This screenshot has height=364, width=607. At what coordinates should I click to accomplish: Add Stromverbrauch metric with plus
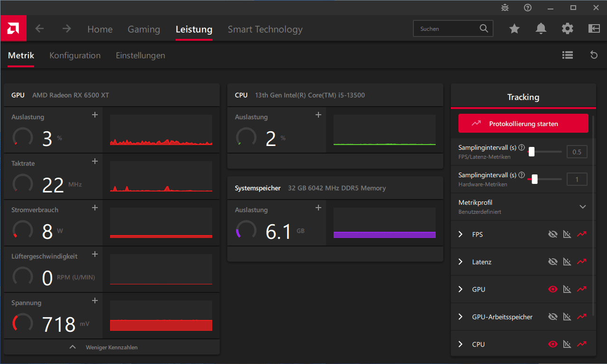coord(95,208)
